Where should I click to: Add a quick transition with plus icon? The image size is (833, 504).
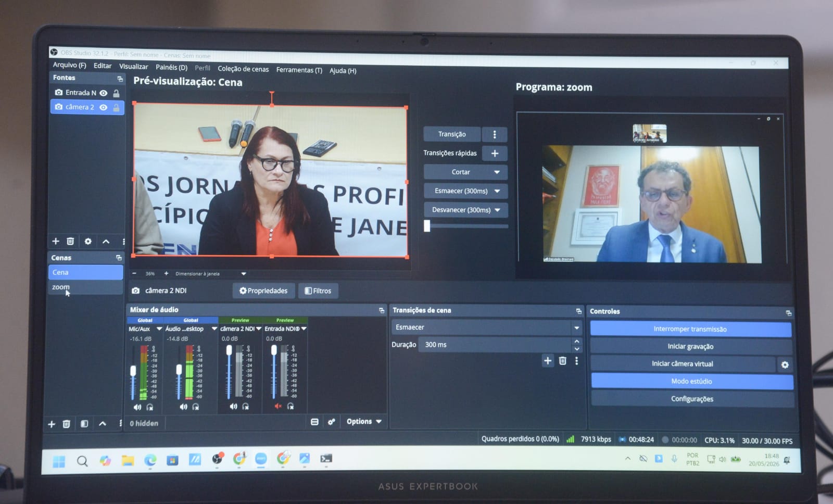tap(495, 154)
